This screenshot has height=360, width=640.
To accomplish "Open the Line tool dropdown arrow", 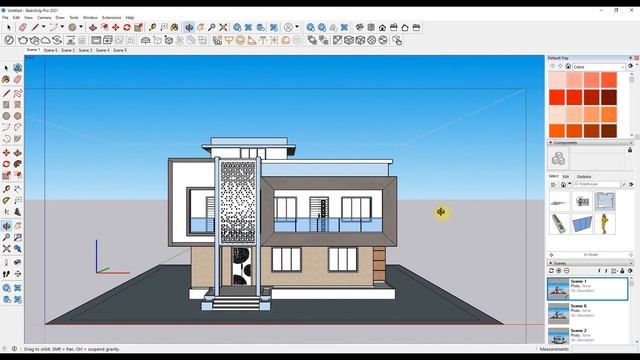I will [x=44, y=27].
